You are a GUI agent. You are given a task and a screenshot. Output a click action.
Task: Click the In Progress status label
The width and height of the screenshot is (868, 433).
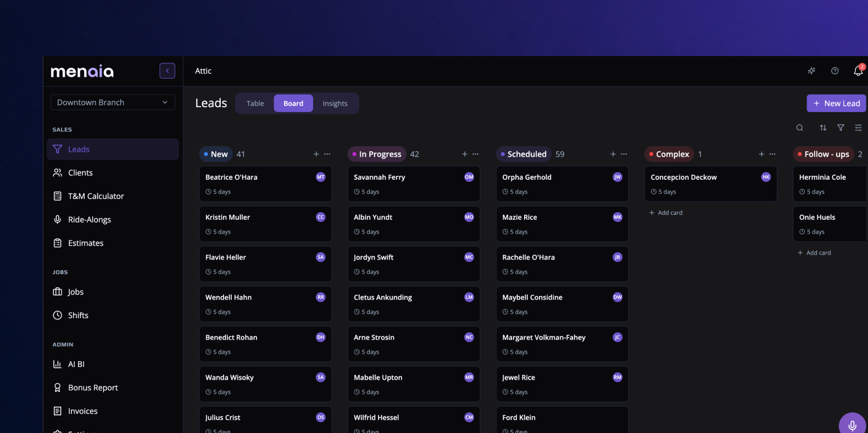377,154
